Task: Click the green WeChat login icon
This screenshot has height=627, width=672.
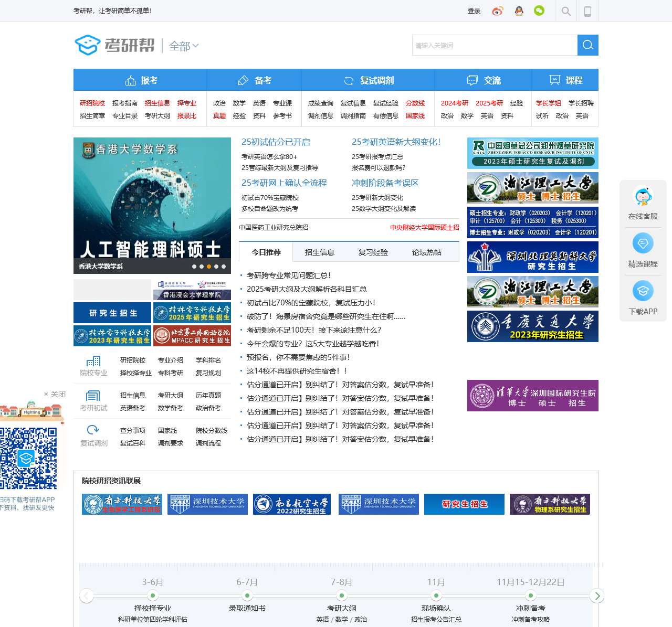Action: [x=539, y=10]
